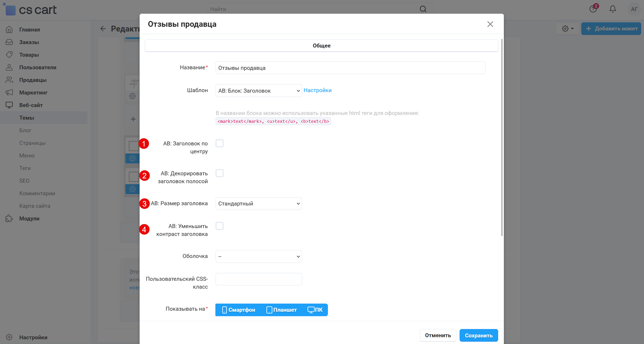
Task: Click the search magnifier icon
Action: tap(423, 9)
